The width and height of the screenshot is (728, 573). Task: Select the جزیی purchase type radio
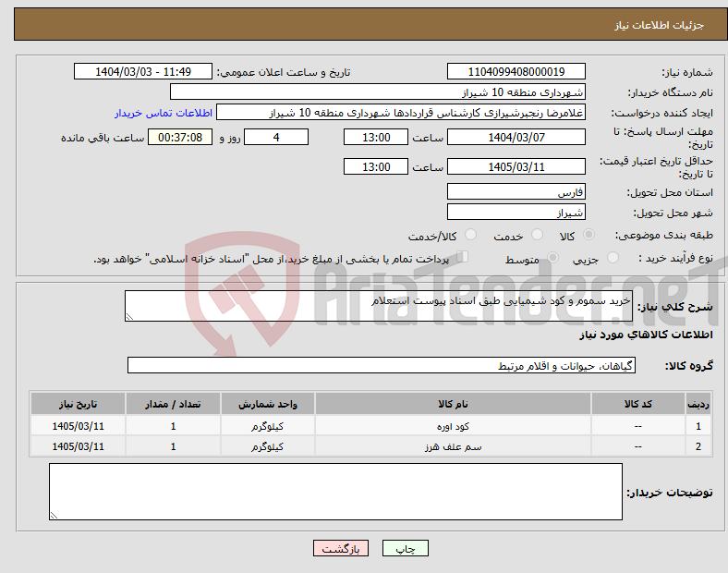[x=613, y=257]
